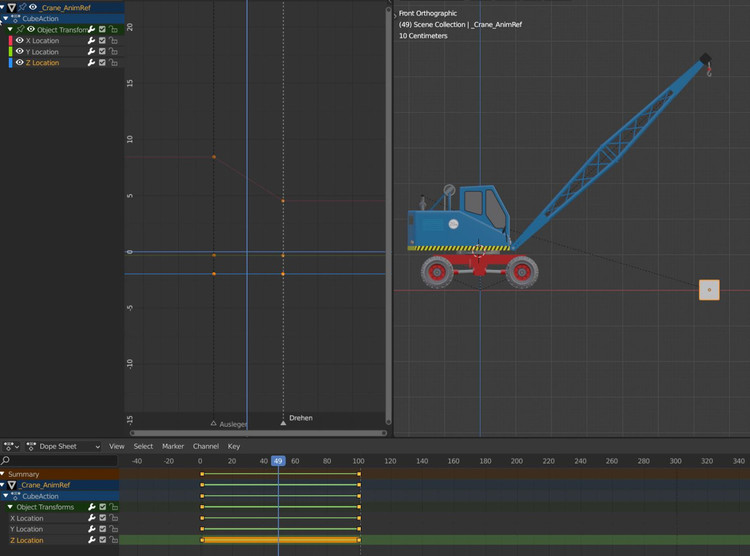Collapse _Crane_AnimRef in graph editor channel list

coord(2,7)
